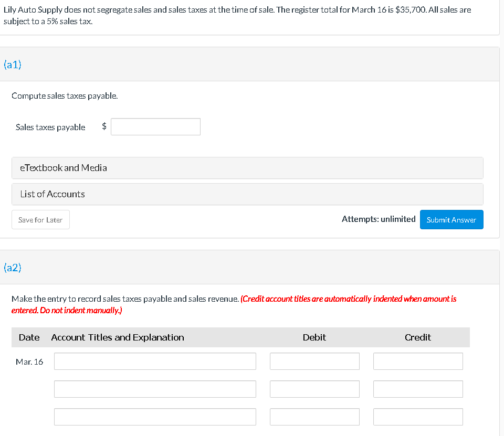Click the Debit column header
The image size is (504, 436).
tap(314, 337)
